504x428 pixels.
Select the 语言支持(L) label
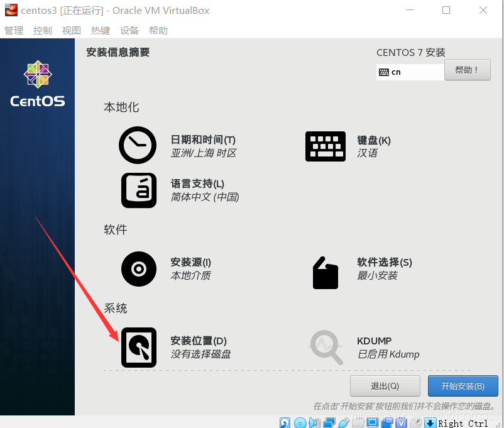click(197, 184)
